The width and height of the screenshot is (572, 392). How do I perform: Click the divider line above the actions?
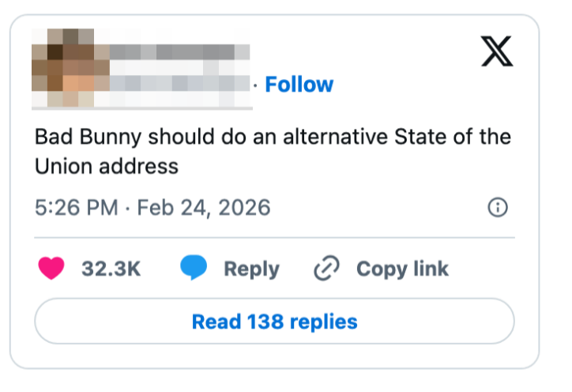click(x=274, y=237)
